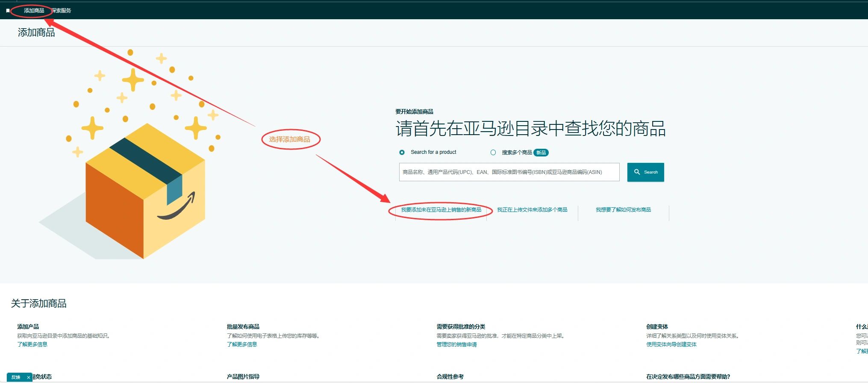Image resolution: width=868 pixels, height=383 pixels.
Task: Click the product name/UPC/EAN/ASIN search field
Action: (509, 172)
